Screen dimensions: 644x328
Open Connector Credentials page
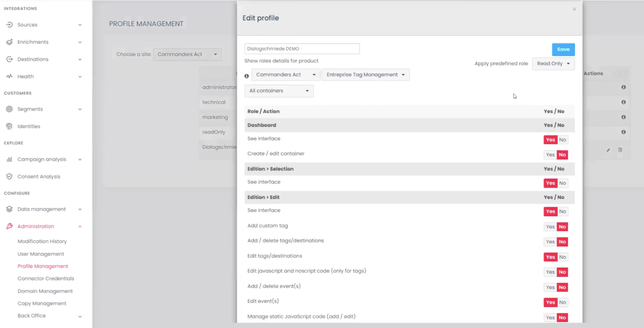click(x=46, y=278)
